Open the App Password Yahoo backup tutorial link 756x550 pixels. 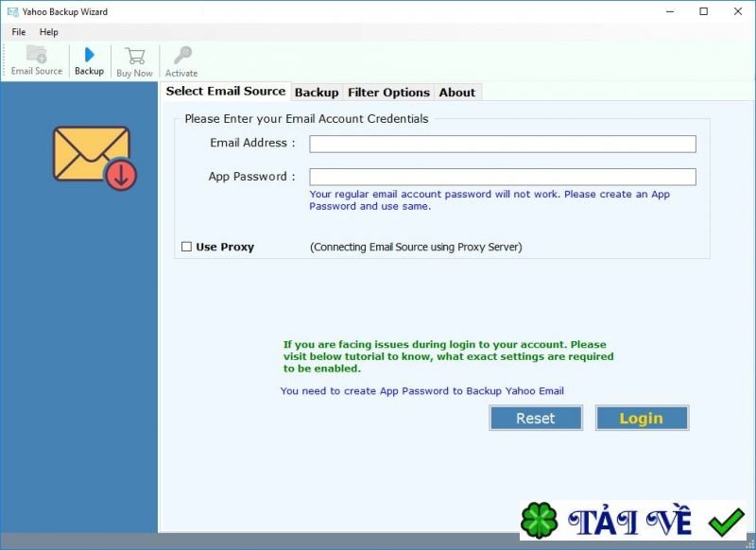[421, 391]
